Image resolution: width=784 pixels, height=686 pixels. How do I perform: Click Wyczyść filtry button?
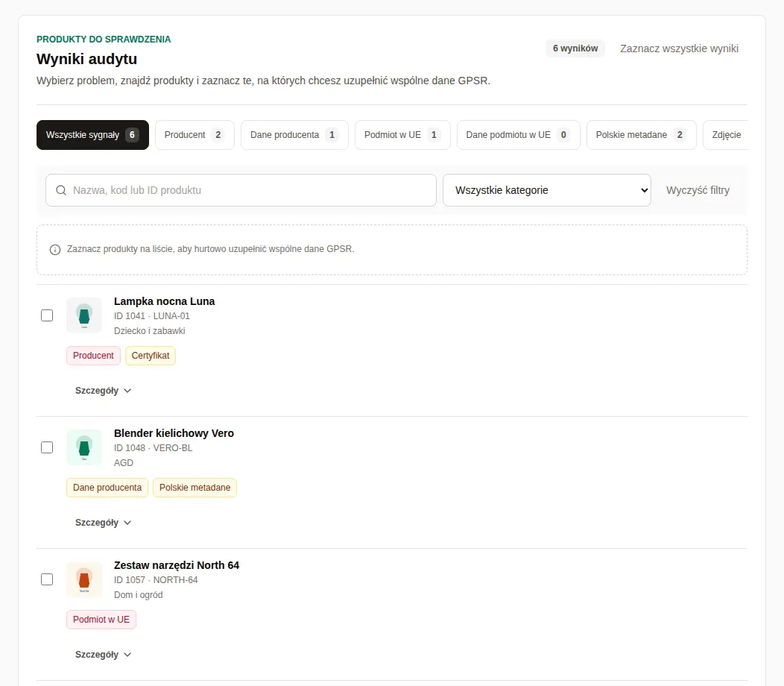[698, 190]
